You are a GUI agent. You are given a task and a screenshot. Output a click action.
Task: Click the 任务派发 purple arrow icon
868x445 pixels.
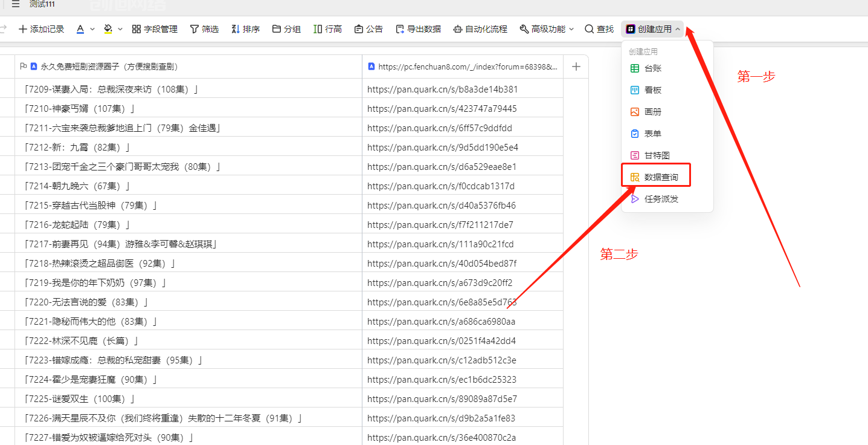coord(635,199)
